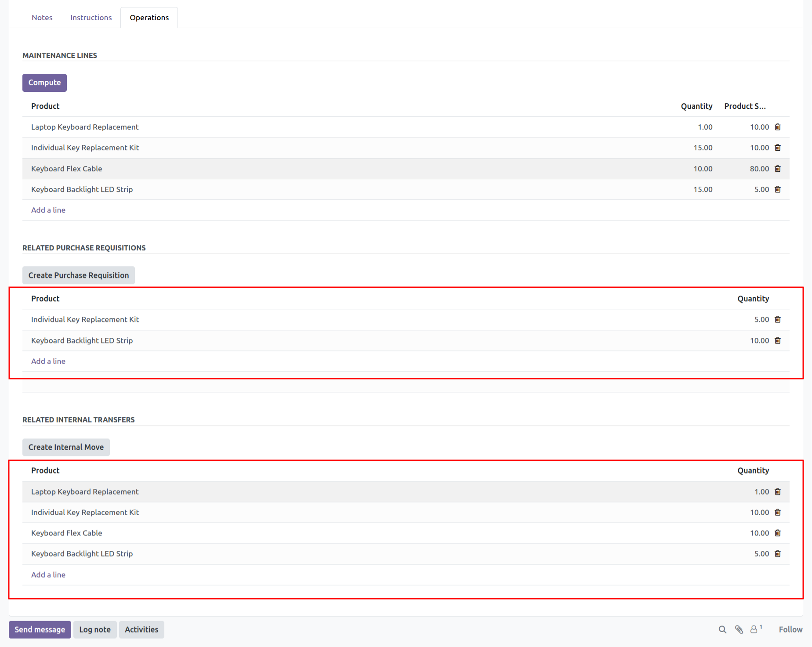812x647 pixels.
Task: Click the Compute button
Action: coord(44,83)
